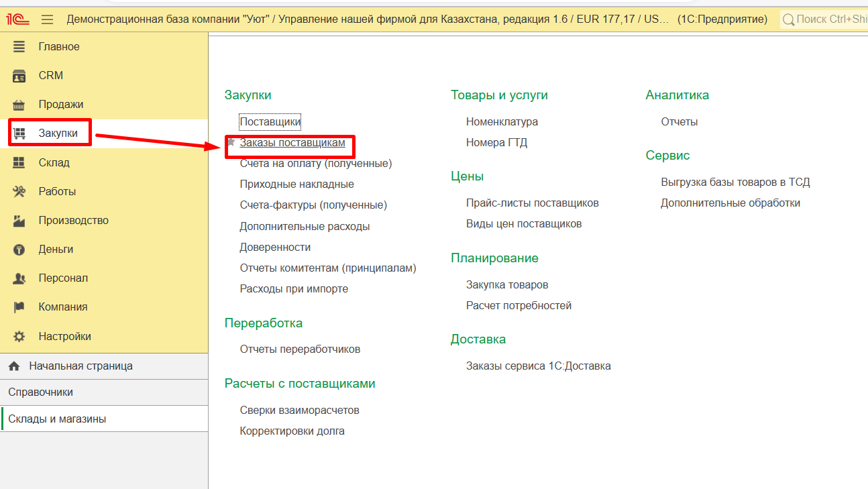Click the Настройки gear icon
868x489 pixels.
pos(19,336)
